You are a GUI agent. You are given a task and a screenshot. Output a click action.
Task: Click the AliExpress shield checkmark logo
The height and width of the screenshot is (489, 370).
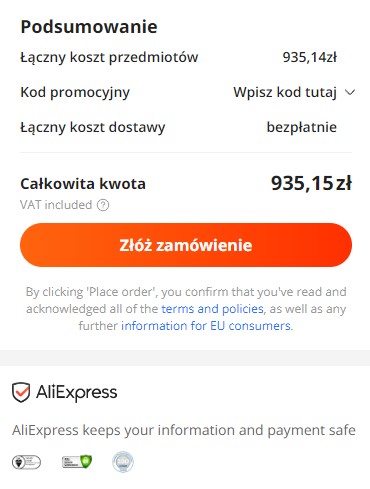(x=21, y=392)
